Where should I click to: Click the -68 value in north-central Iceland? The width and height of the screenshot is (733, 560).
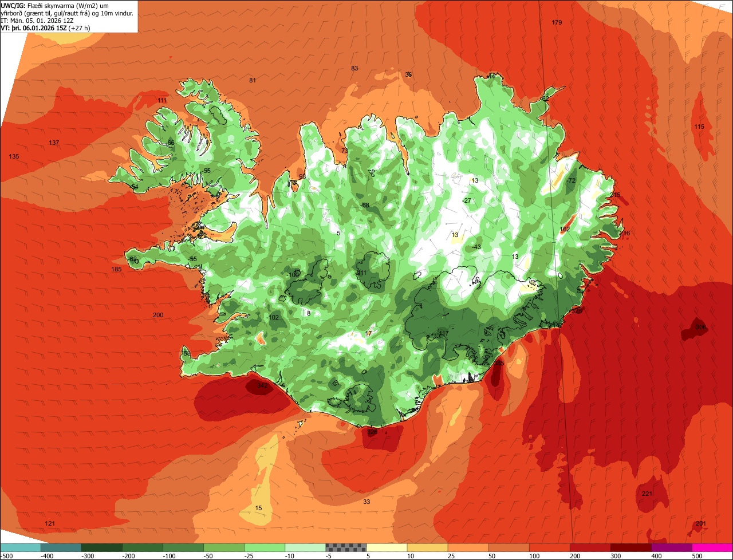point(364,205)
